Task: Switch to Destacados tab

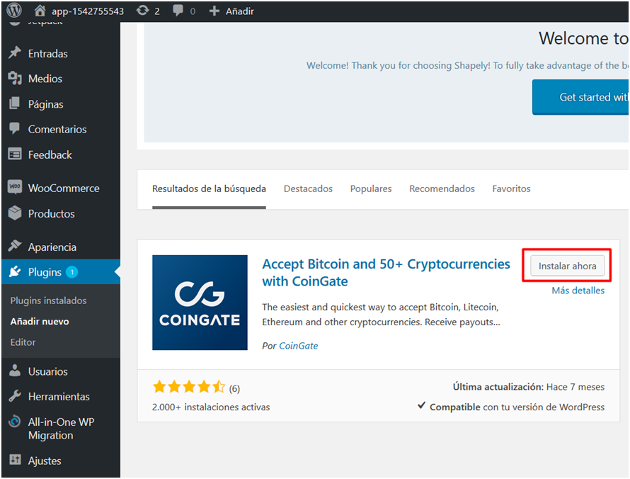Action: point(308,188)
